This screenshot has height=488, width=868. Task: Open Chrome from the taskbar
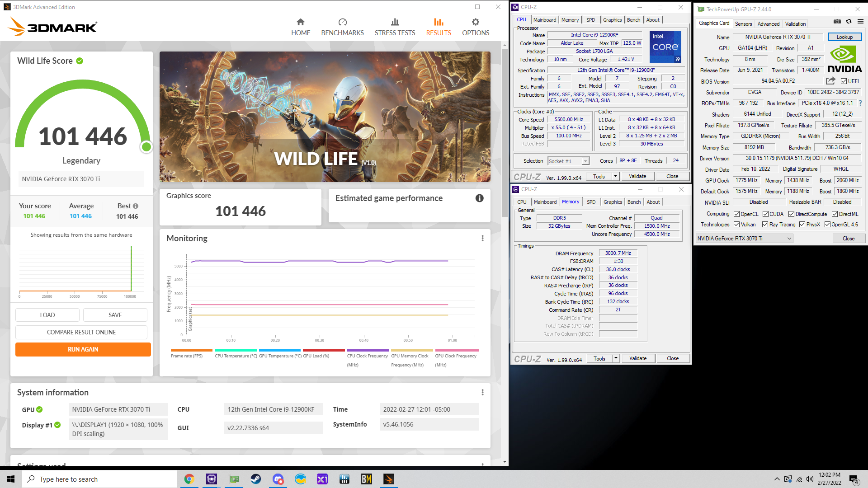(x=189, y=479)
